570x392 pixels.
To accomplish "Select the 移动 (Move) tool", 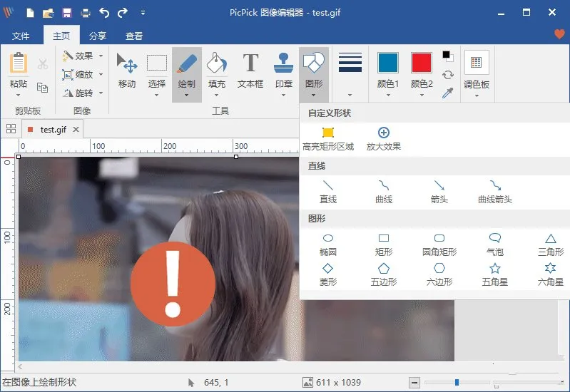I will 127,71.
